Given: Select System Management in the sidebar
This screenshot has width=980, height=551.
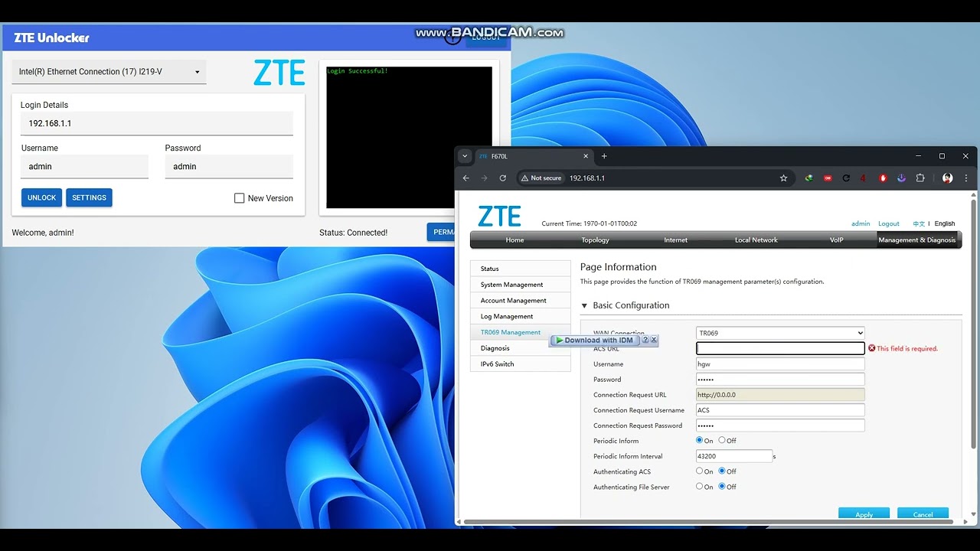Looking at the screenshot, I should coord(521,285).
